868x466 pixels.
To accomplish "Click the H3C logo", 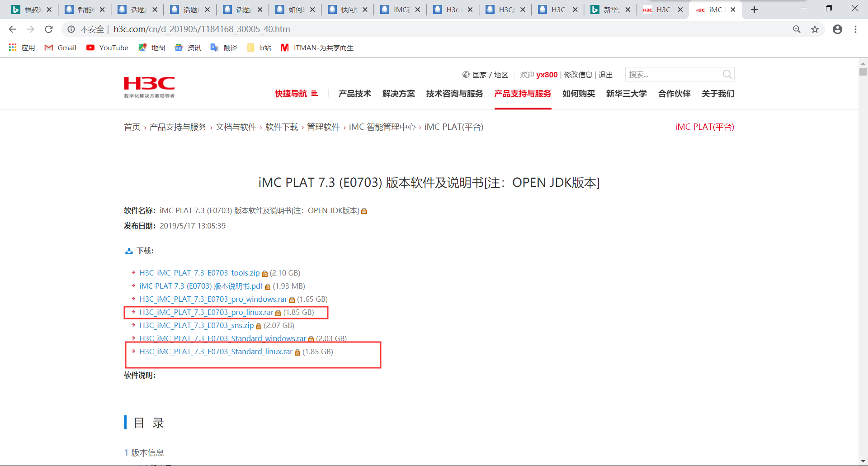I will click(x=149, y=87).
